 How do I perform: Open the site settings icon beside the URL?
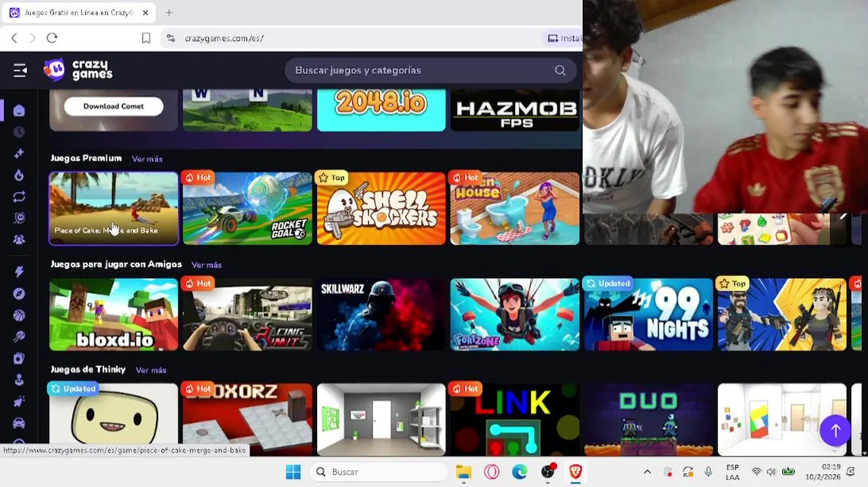[x=170, y=39]
